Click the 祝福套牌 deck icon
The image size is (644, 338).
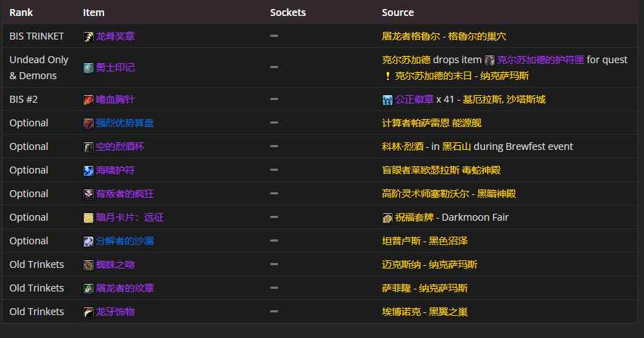[x=387, y=218]
